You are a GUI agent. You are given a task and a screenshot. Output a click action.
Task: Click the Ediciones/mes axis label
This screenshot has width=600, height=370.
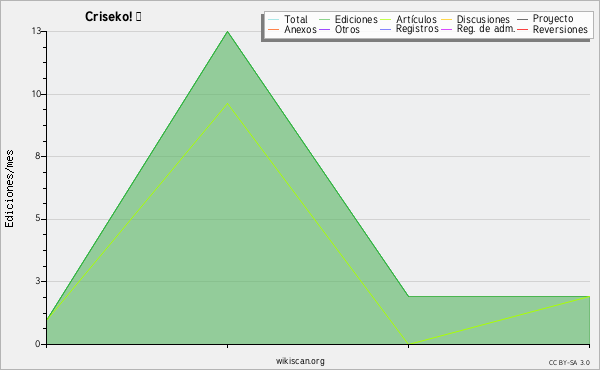[9, 188]
